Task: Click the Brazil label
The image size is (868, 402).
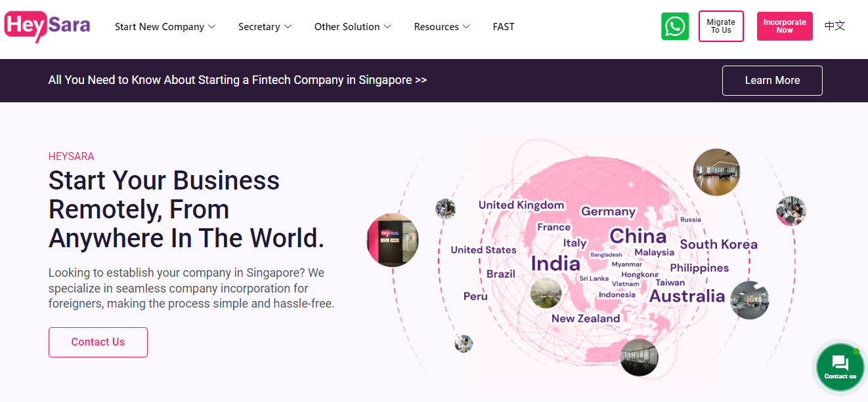Action: point(501,274)
